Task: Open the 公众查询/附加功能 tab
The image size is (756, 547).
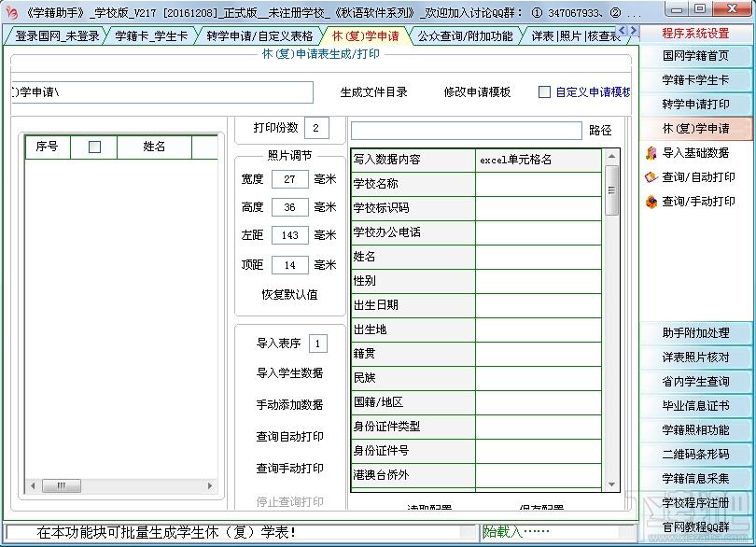Action: [x=465, y=36]
